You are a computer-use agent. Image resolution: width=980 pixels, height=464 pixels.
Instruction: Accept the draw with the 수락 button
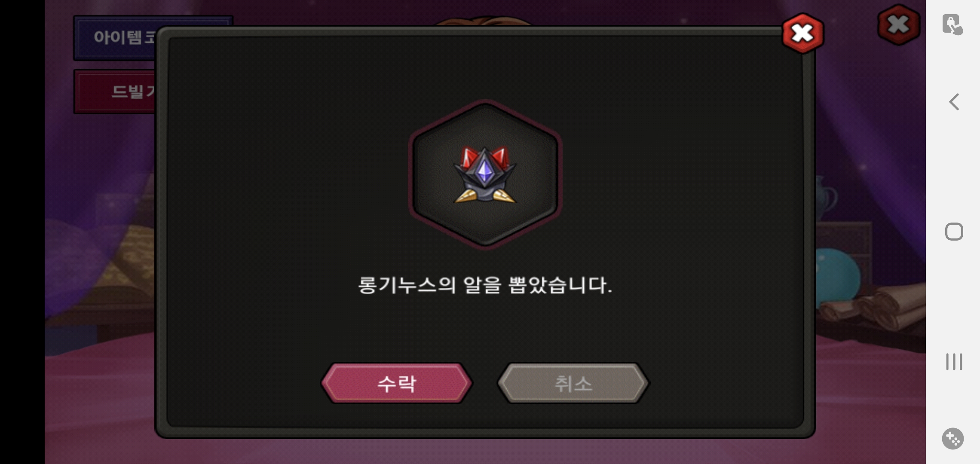[x=396, y=383]
